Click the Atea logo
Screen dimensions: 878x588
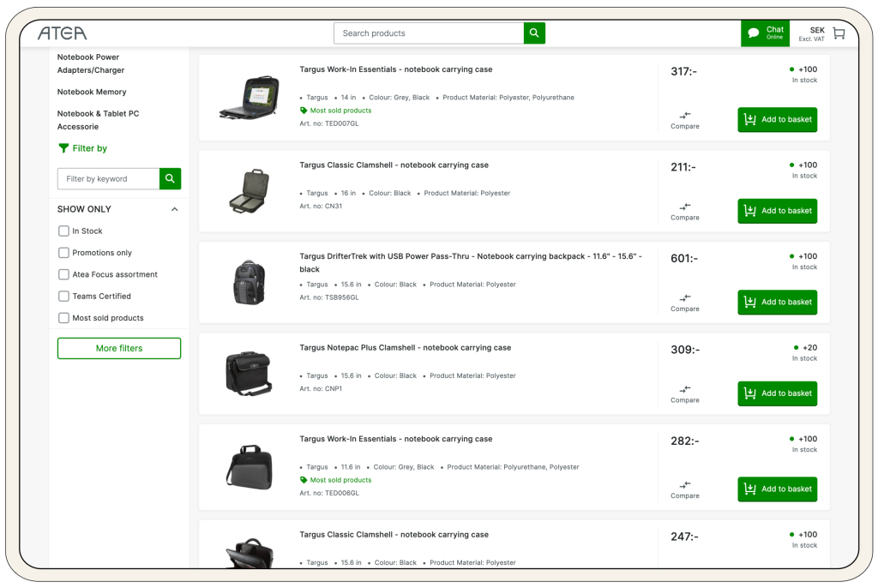[62, 33]
